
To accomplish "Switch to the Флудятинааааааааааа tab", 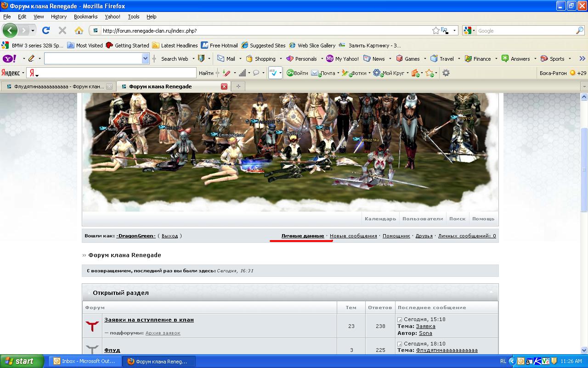I will [59, 86].
